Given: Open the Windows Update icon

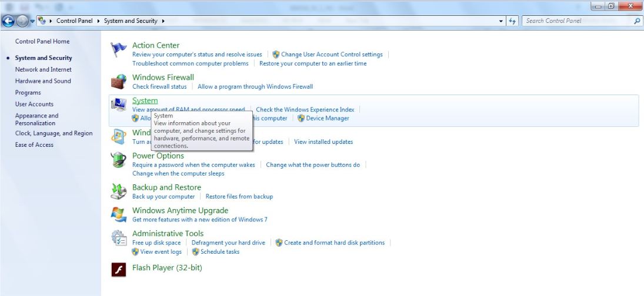Looking at the screenshot, I should point(119,136).
